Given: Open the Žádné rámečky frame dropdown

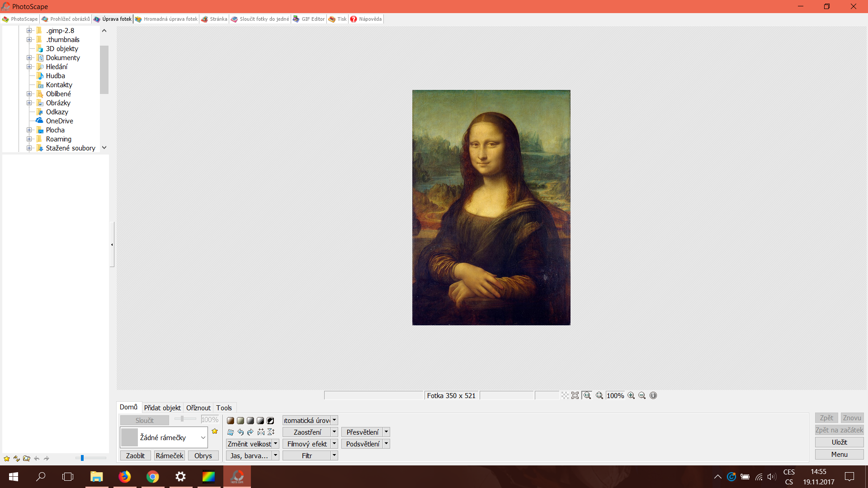Looking at the screenshot, I should pos(203,438).
